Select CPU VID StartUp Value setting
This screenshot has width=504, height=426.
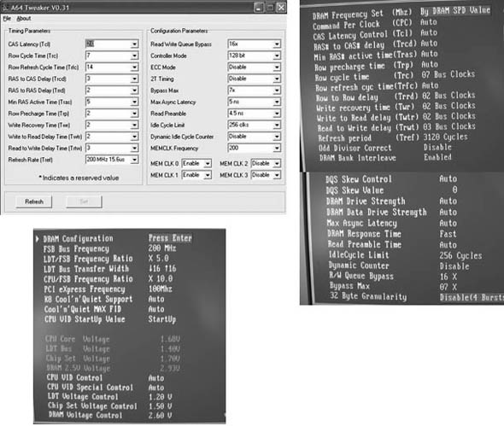(x=162, y=319)
